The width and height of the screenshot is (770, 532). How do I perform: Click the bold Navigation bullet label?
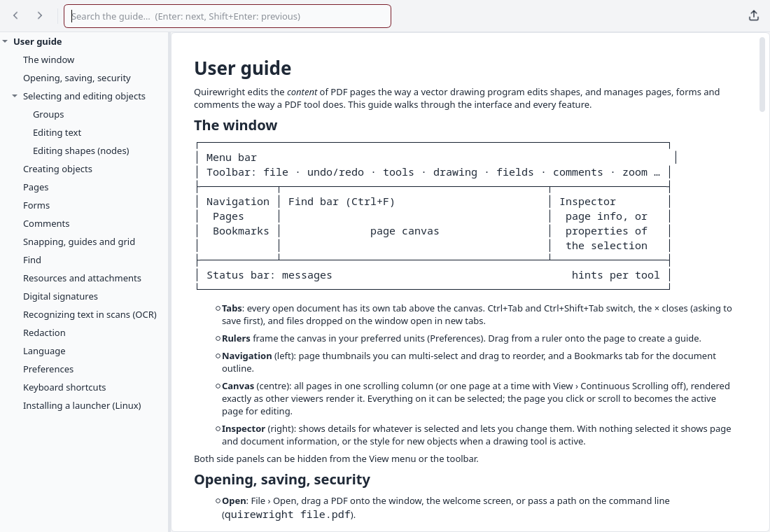pos(246,356)
